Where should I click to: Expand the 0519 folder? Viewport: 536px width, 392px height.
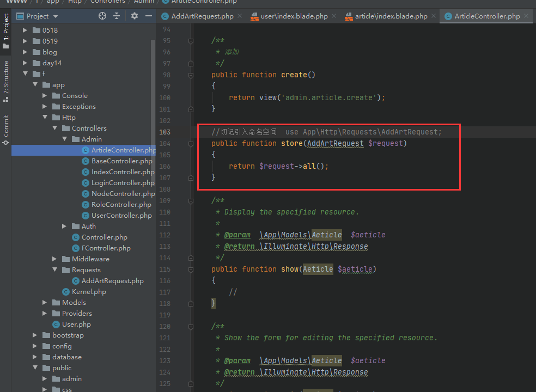pos(25,41)
